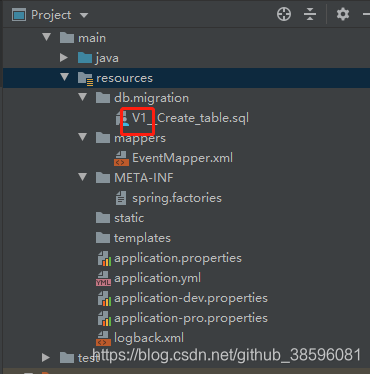Open the Project view dropdown
The height and width of the screenshot is (374, 370).
point(84,15)
